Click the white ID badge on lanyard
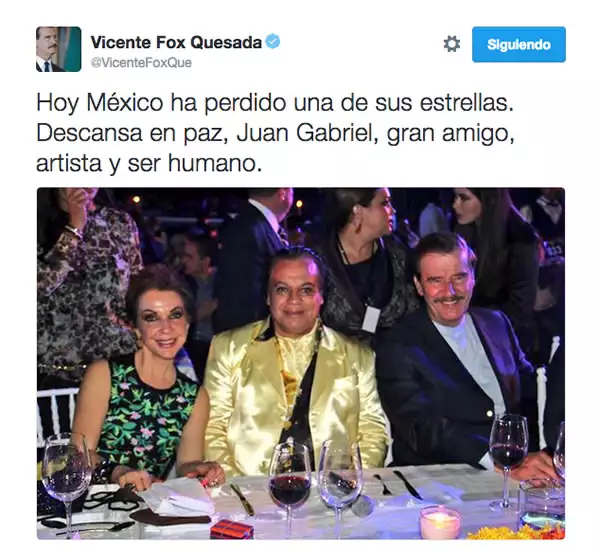600x549 pixels. click(371, 319)
